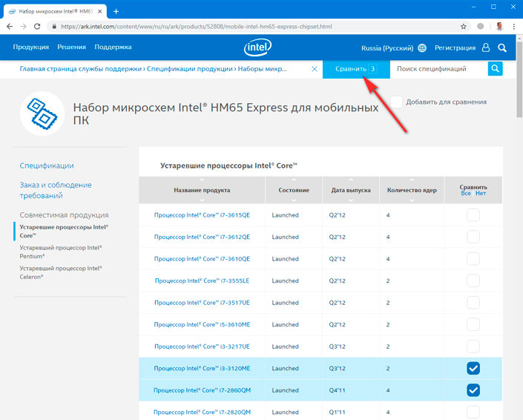This screenshot has width=523, height=420.
Task: Check compare box for Core i7-3555LE
Action: tap(473, 281)
